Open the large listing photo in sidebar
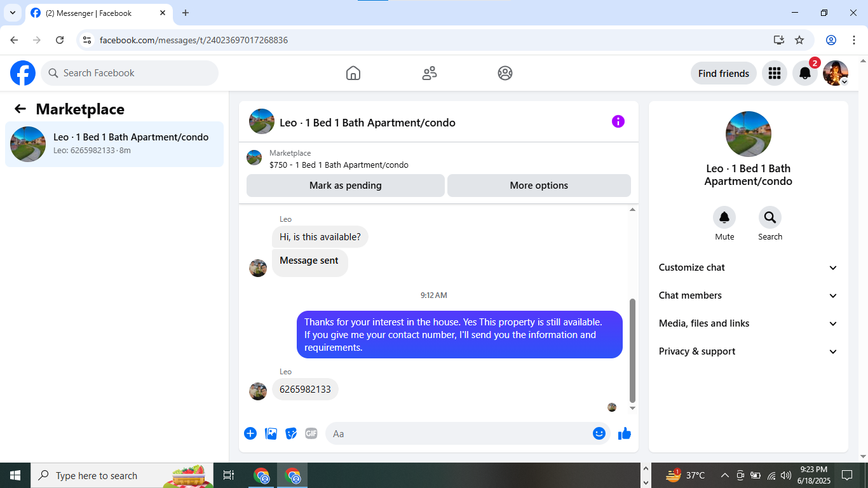The image size is (868, 488). tap(749, 134)
